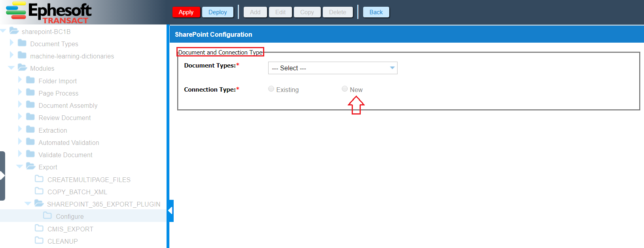Click the Page Process folder icon
Screen dimensions: 644x248
[30, 92]
